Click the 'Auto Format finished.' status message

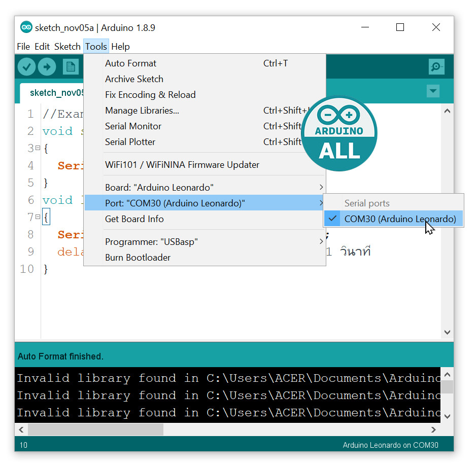(61, 356)
